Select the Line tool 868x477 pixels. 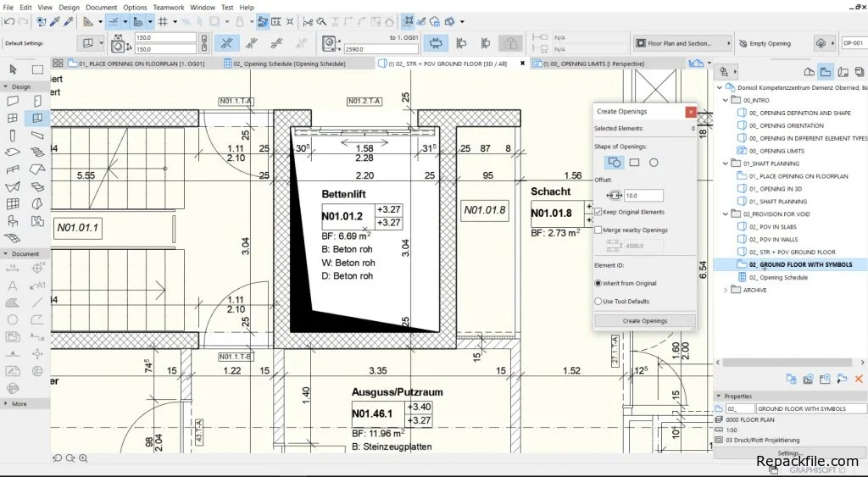click(x=37, y=303)
